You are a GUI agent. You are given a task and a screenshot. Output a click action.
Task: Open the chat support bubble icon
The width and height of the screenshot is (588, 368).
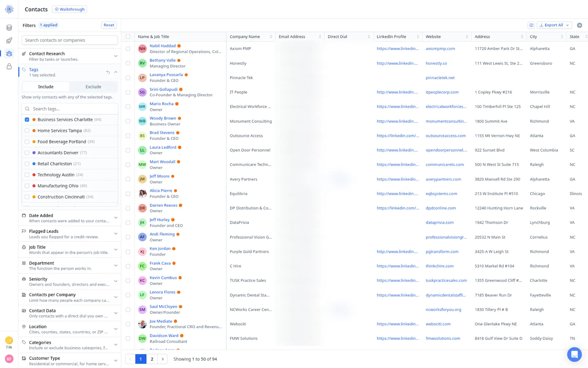pyautogui.click(x=574, y=354)
